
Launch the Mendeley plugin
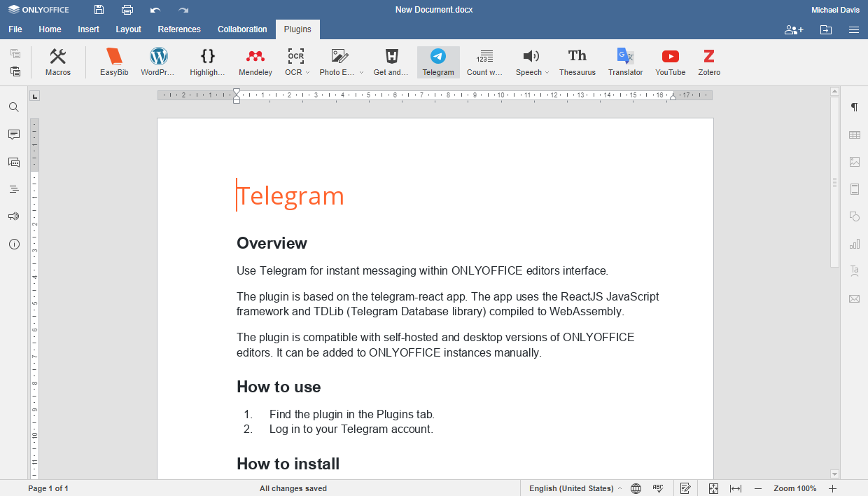pos(255,62)
